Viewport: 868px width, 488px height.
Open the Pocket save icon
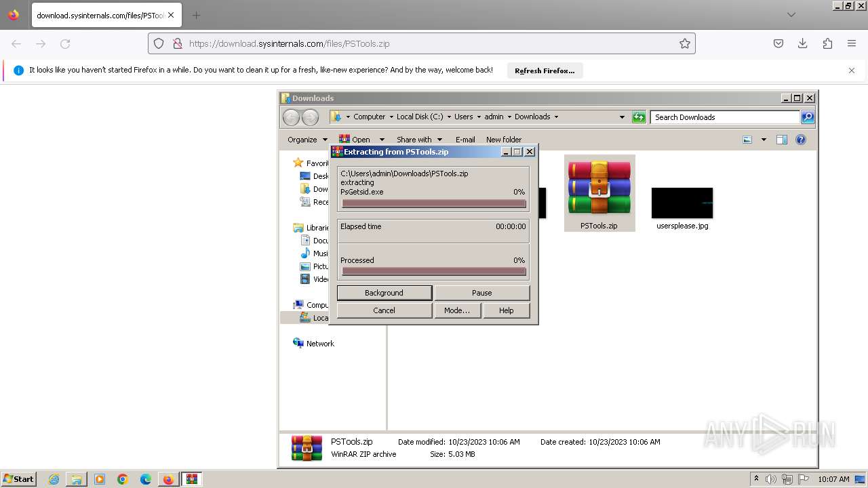778,43
